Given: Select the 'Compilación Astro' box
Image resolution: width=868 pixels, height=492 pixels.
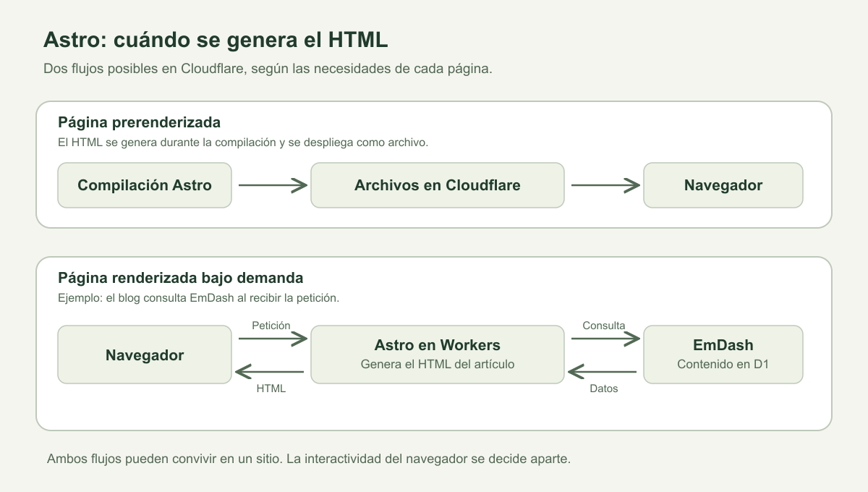Looking at the screenshot, I should coord(145,185).
